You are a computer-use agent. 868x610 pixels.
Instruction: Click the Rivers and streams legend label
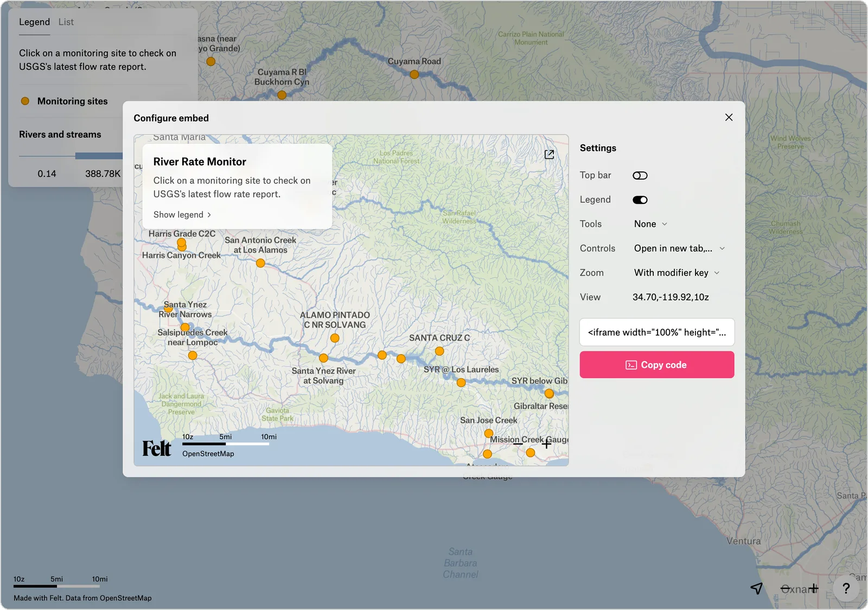coord(60,134)
